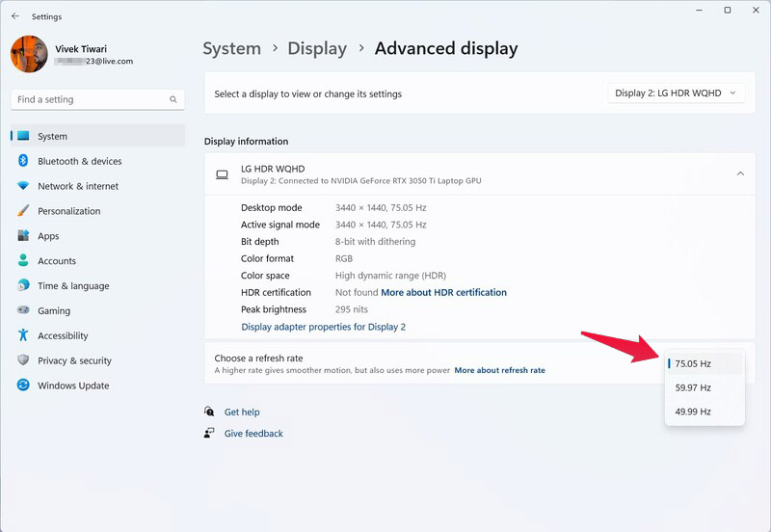
Task: Open Gaming settings
Action: [98, 310]
